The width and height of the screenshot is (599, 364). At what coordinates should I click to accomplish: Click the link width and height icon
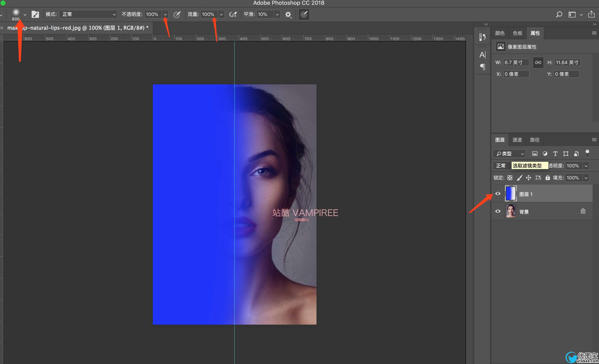pyautogui.click(x=538, y=62)
